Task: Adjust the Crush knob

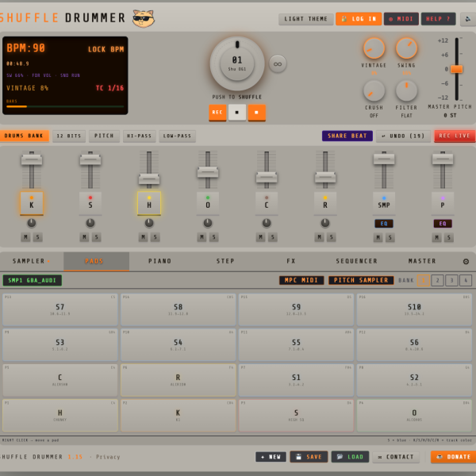Action: [x=374, y=90]
